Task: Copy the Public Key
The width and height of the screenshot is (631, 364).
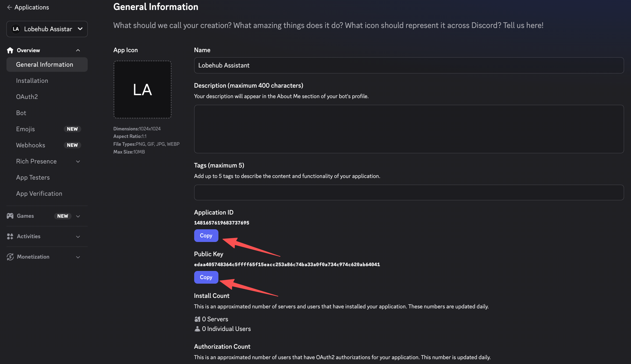Action: point(206,277)
